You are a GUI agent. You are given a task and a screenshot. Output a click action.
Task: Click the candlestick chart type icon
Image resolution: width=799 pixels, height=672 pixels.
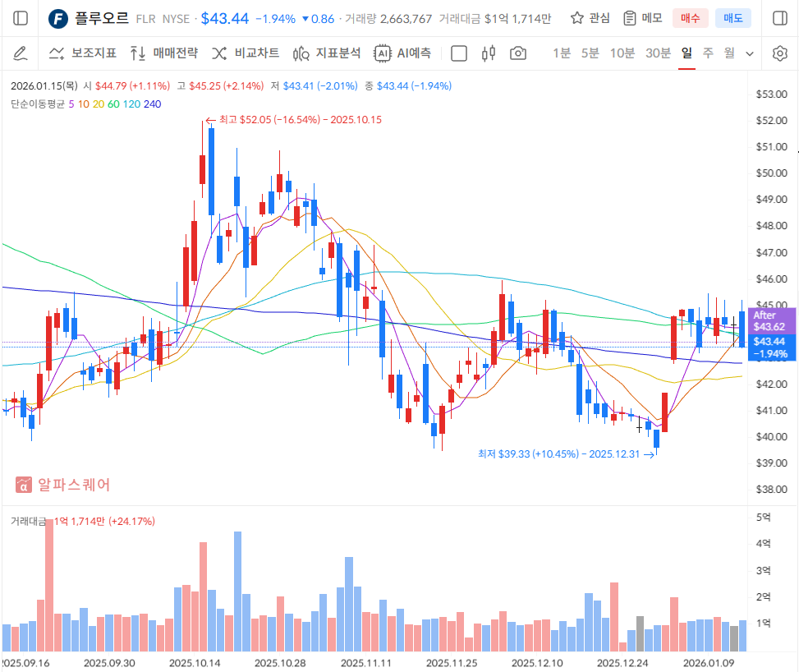489,53
